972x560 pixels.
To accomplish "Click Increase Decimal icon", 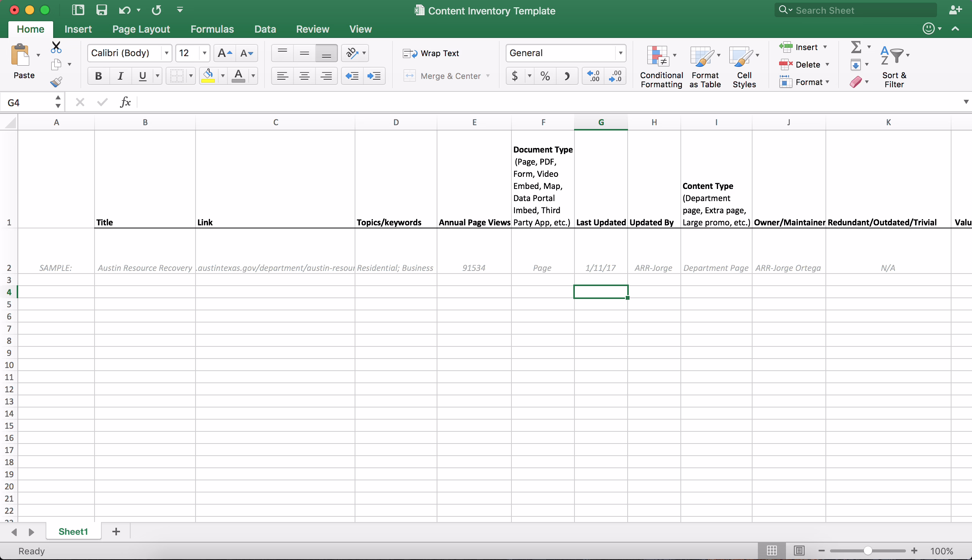I will (x=593, y=76).
